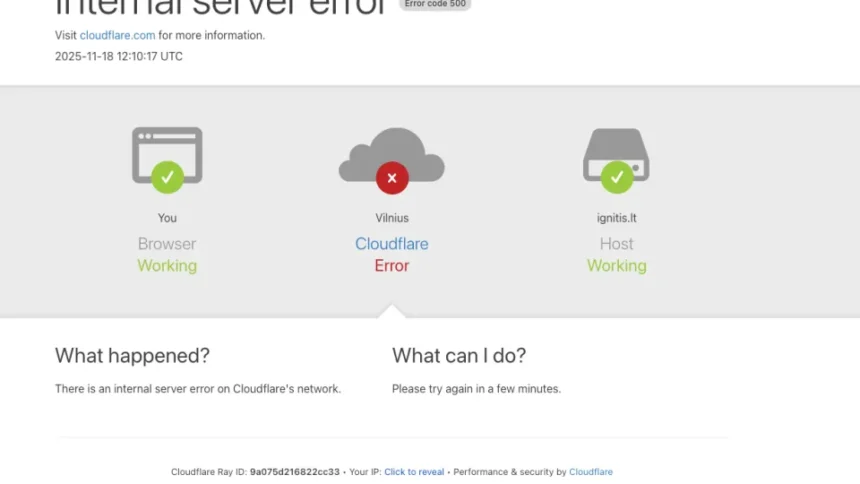Click the Ray ID value 9a075d216822cc33
Viewport: 860px width, 484px height.
click(294, 472)
